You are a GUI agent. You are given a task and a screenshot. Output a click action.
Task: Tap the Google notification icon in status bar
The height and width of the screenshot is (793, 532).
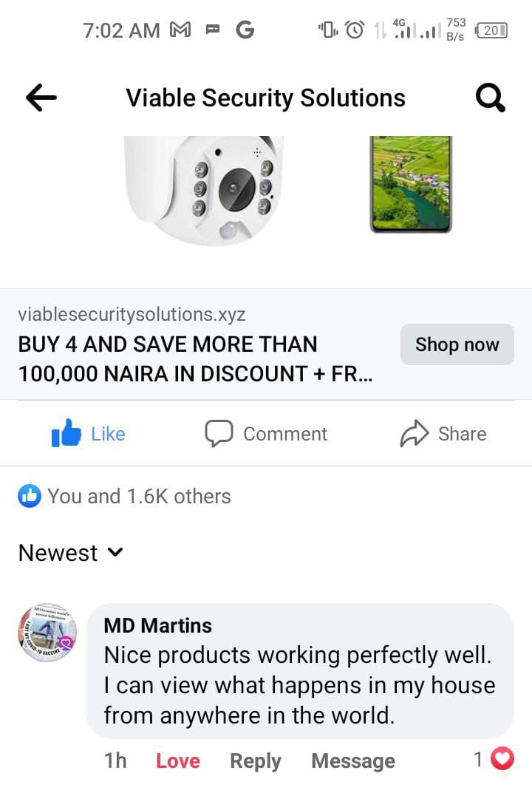(x=245, y=30)
